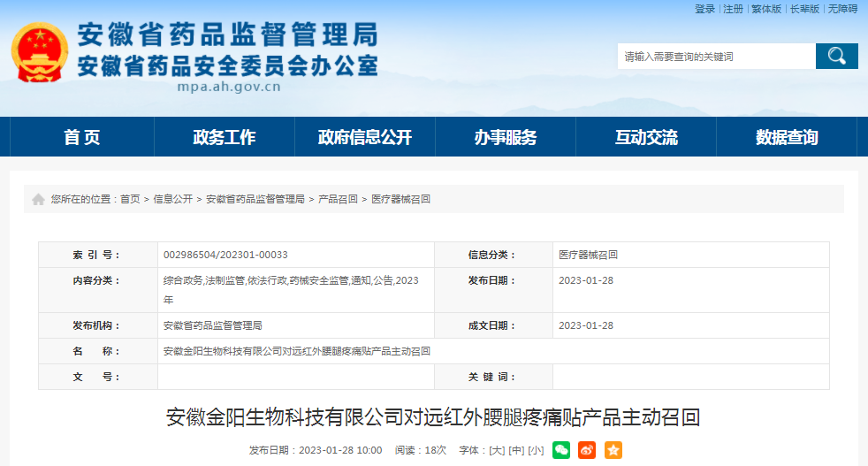
Task: Click the magnifier search button
Action: pos(836,56)
